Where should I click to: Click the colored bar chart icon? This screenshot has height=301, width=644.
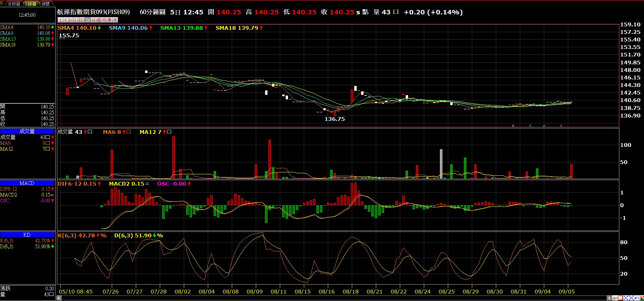pyautogui.click(x=642, y=298)
